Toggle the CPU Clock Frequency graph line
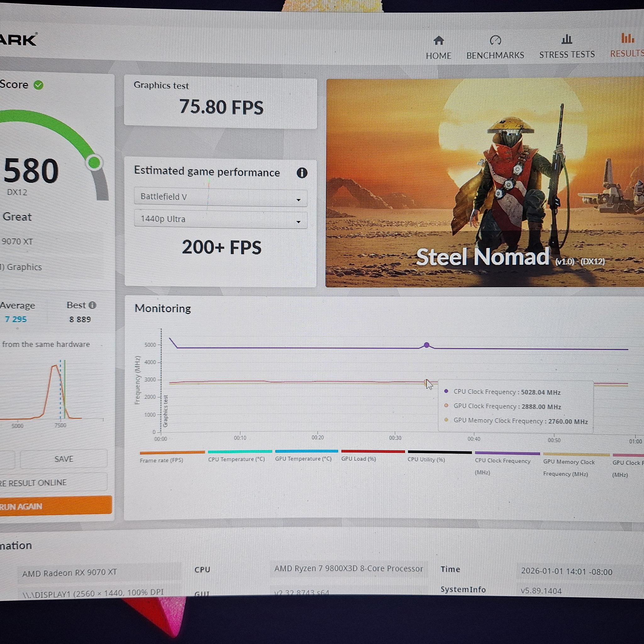Screen dimensions: 644x644 (x=507, y=453)
